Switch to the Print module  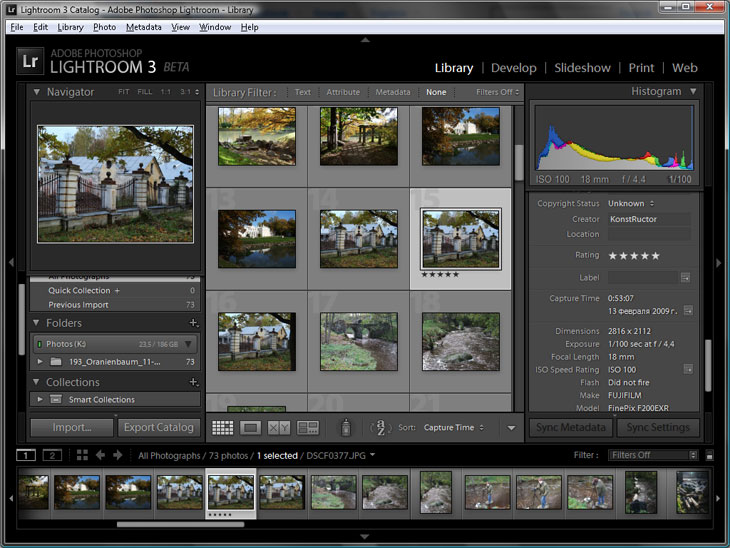pyautogui.click(x=641, y=68)
